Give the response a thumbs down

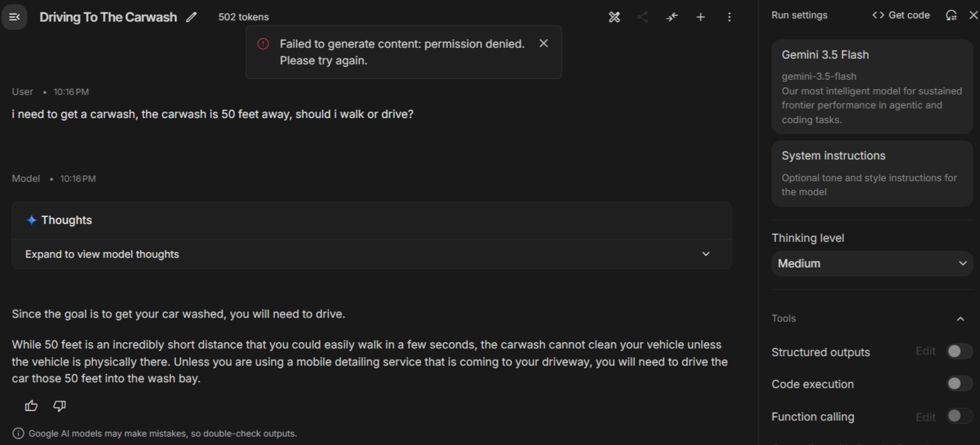[x=59, y=405]
